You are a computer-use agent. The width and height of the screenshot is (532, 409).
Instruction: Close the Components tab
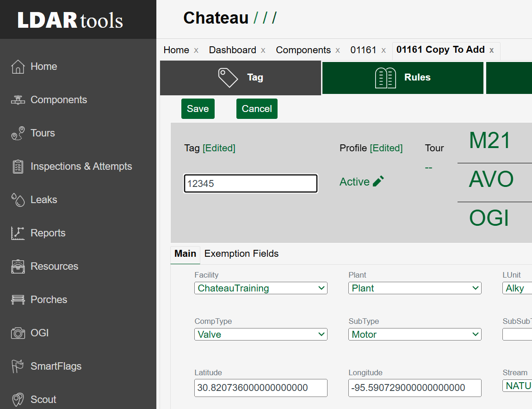(x=338, y=50)
